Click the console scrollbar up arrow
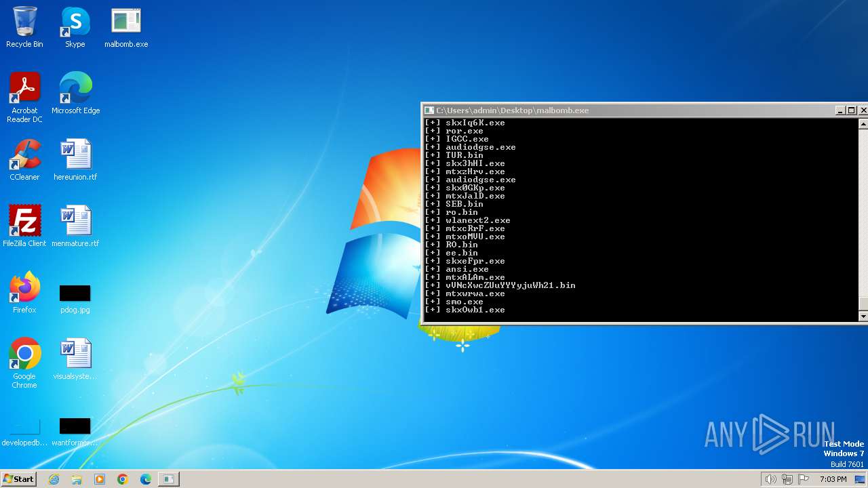This screenshot has width=868, height=488. (863, 123)
